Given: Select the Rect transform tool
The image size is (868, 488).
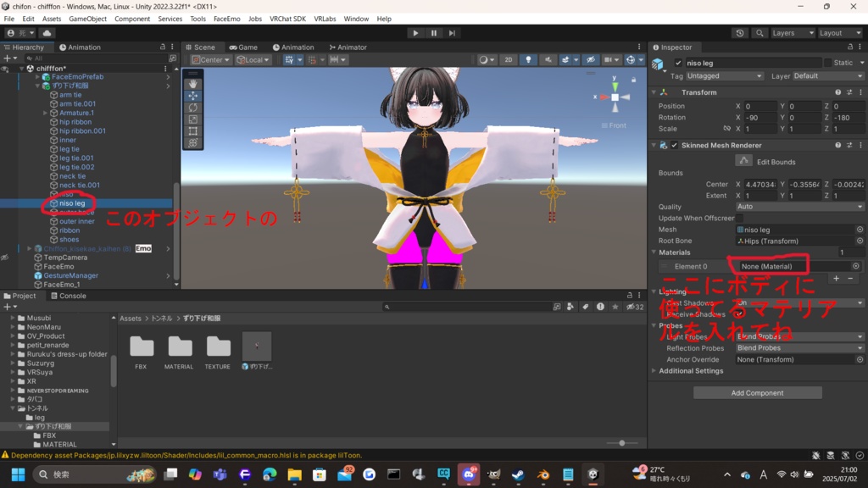Looking at the screenshot, I should tap(192, 131).
